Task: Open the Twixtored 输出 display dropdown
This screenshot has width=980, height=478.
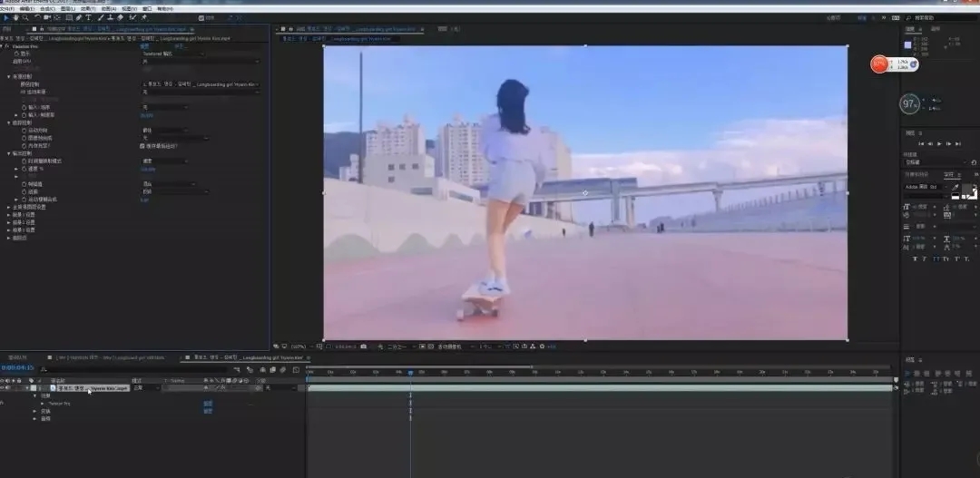Action: [173, 54]
